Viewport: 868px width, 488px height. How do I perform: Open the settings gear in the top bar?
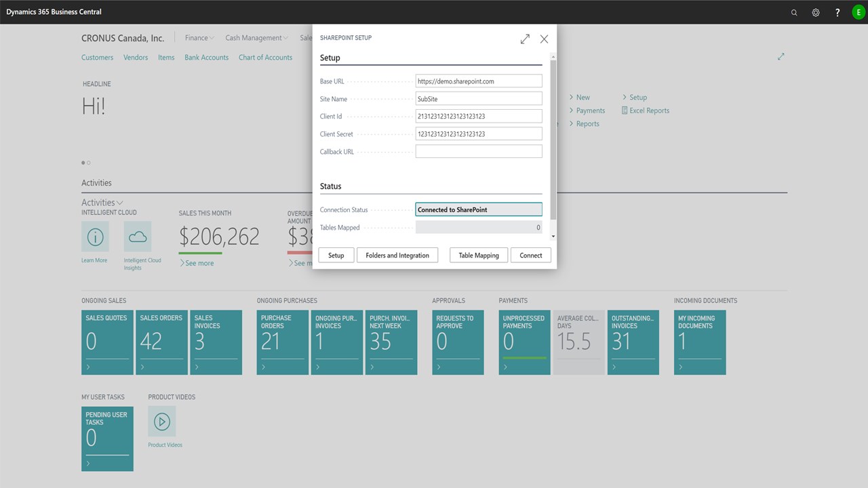click(x=816, y=12)
